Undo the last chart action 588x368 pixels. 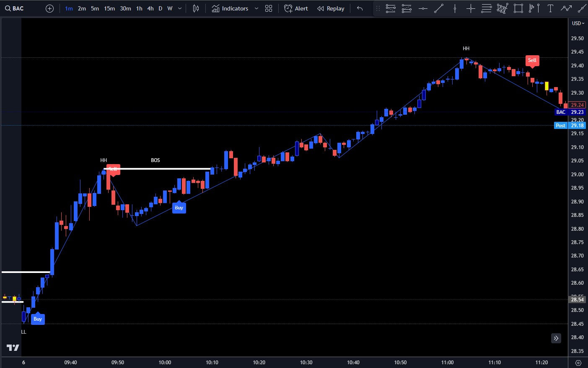[x=360, y=8]
